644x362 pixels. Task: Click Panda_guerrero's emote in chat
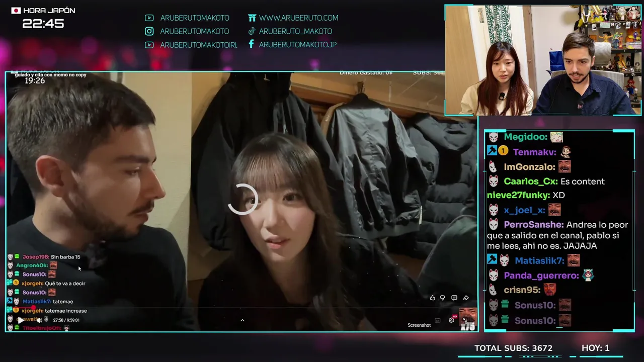point(588,275)
